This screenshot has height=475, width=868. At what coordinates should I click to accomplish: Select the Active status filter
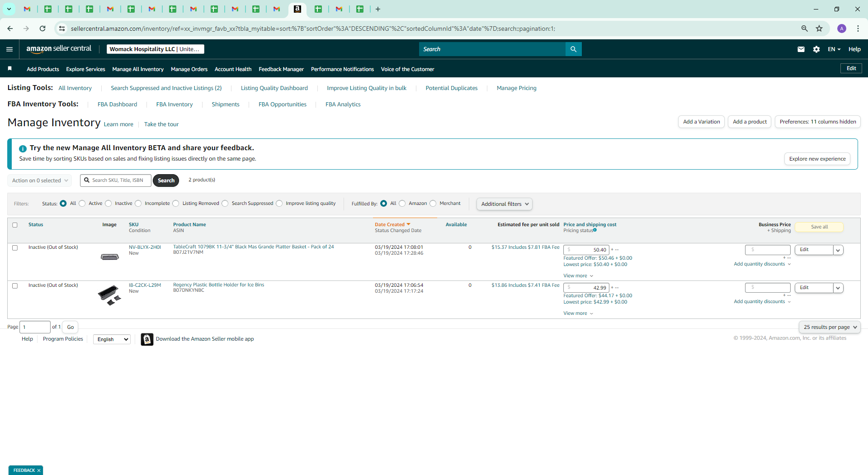pos(82,204)
